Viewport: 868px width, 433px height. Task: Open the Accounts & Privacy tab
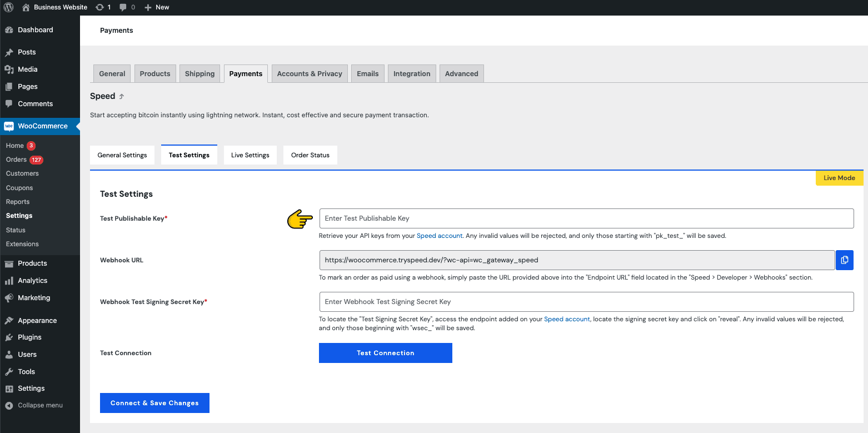click(x=310, y=74)
